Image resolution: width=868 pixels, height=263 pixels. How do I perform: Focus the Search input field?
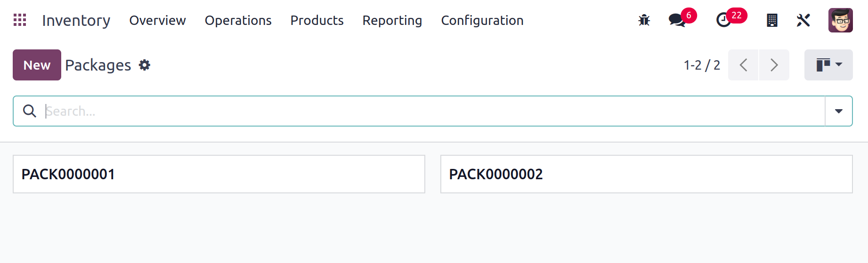[x=424, y=111]
